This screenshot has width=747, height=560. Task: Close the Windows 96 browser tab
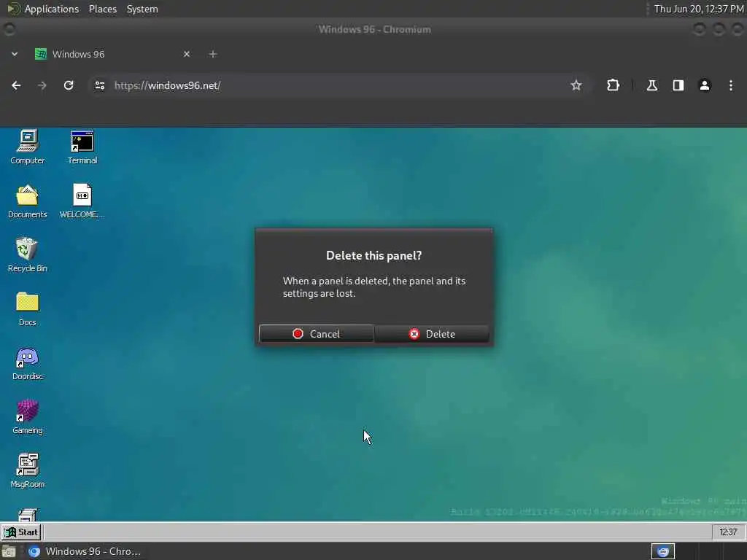coord(187,54)
